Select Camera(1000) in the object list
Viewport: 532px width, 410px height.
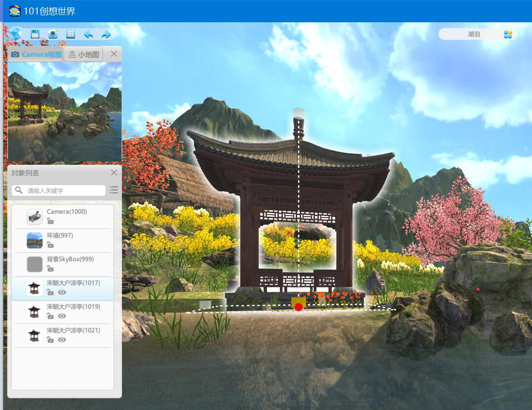[x=62, y=216]
